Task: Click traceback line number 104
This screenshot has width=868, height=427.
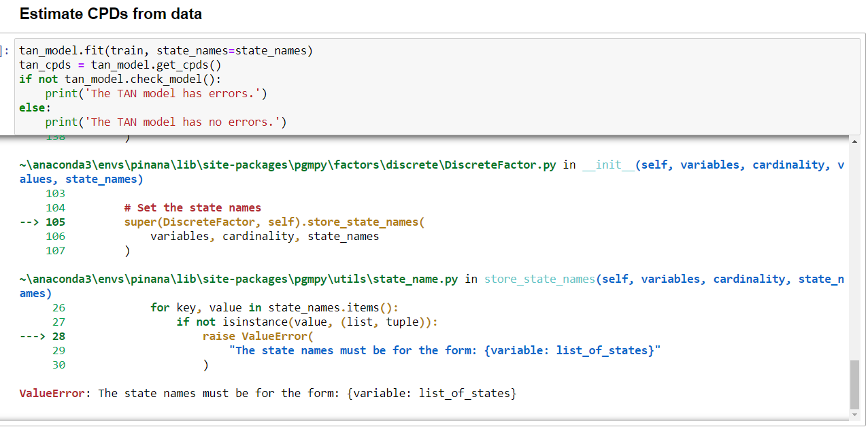Action: click(x=55, y=208)
